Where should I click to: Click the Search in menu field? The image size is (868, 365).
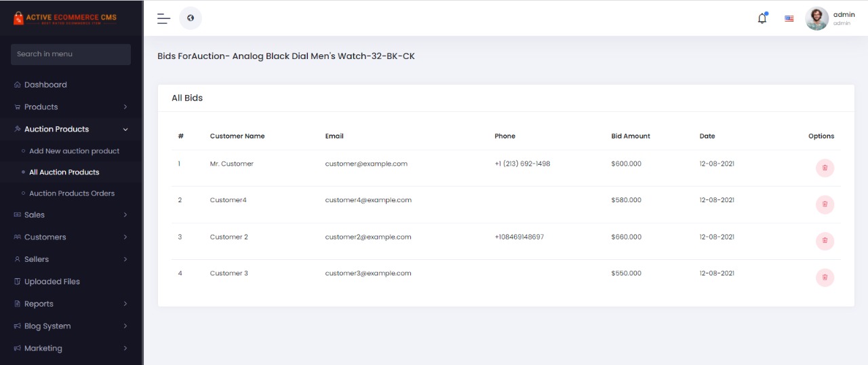[71, 54]
